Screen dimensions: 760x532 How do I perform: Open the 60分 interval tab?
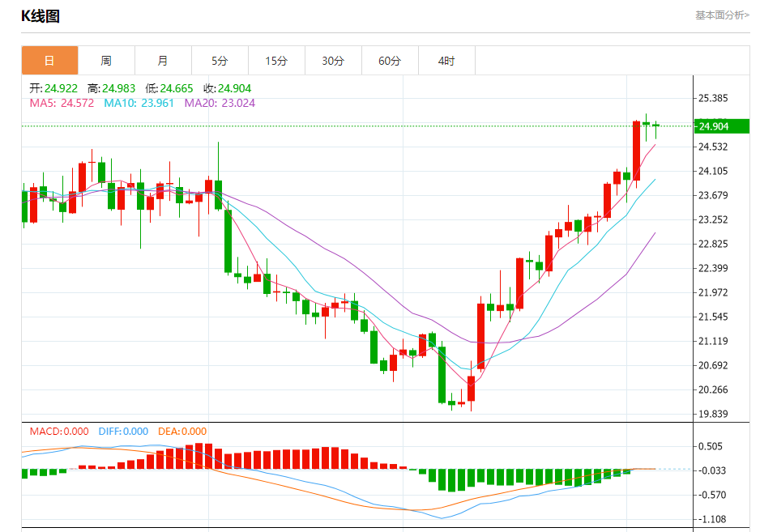pos(390,61)
